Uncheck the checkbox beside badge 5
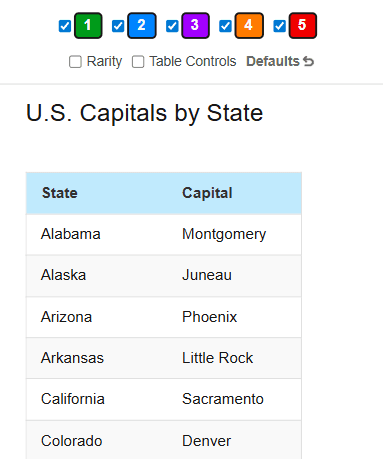Screen dimensions: 383x459 279,26
